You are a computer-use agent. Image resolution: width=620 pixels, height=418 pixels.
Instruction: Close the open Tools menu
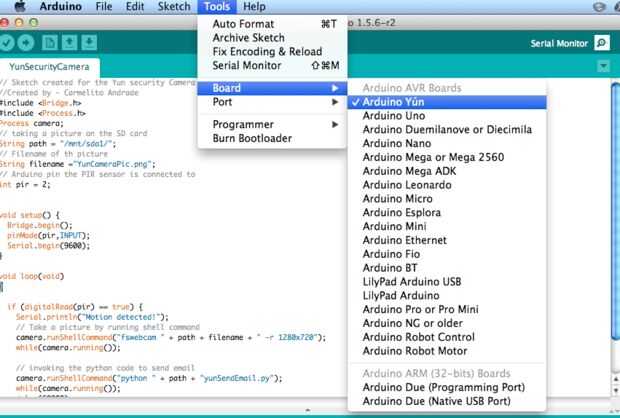[x=217, y=7]
